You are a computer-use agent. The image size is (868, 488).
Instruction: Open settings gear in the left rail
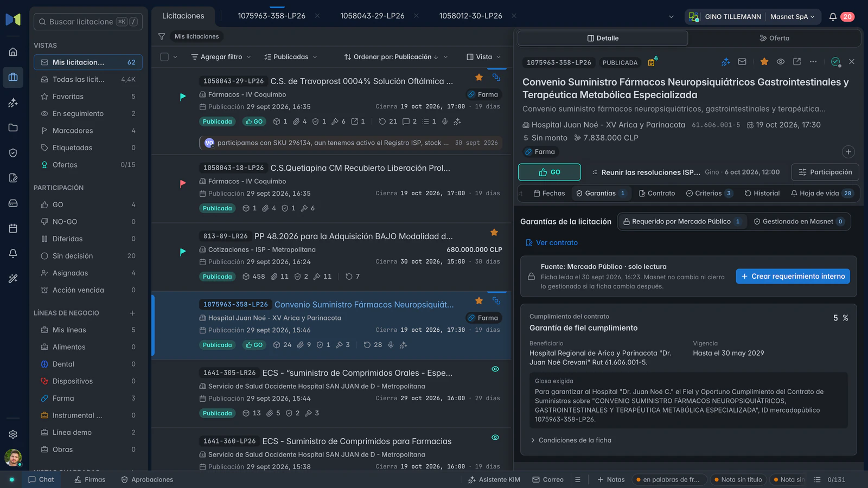(13, 434)
